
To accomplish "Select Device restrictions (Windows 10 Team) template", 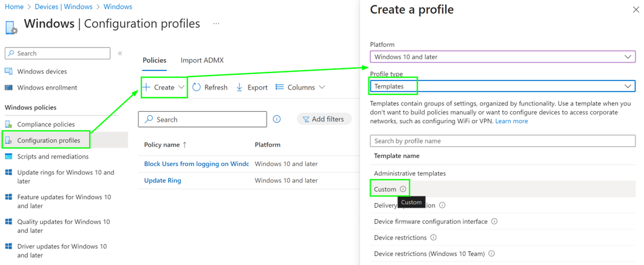I will (x=429, y=254).
